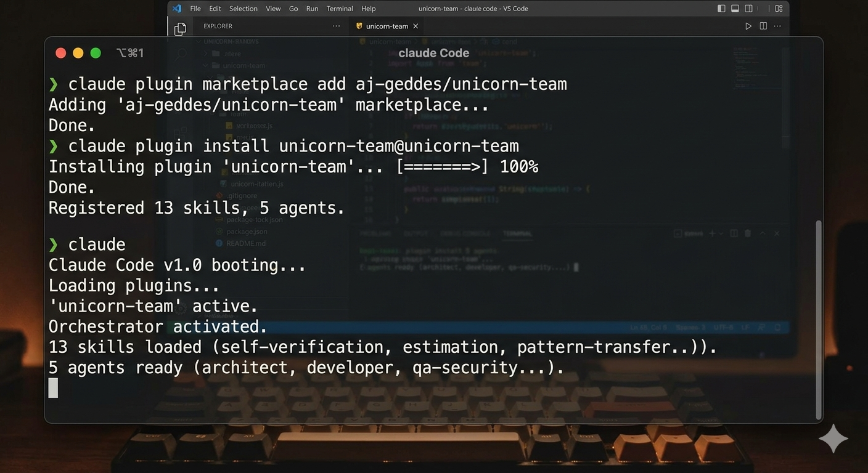
Task: Toggle the VS Code secondary side bar
Action: [x=748, y=9]
